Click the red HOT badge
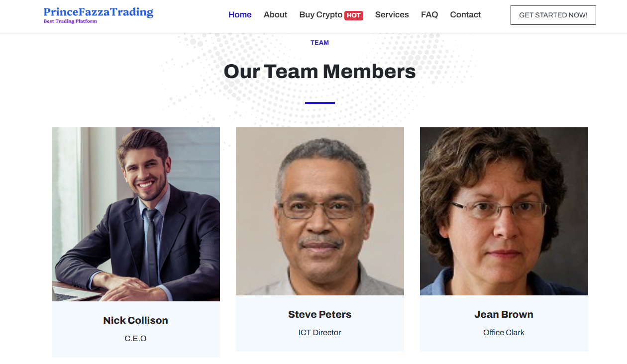The width and height of the screenshot is (627, 364). pos(354,15)
